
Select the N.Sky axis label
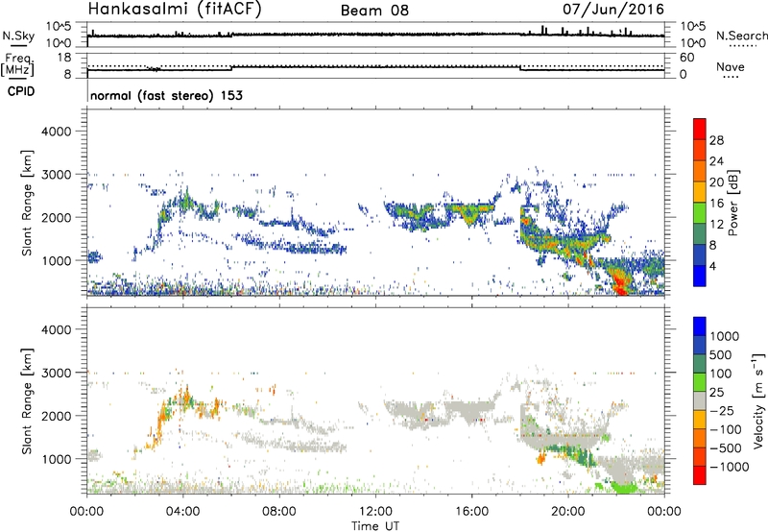pyautogui.click(x=18, y=36)
